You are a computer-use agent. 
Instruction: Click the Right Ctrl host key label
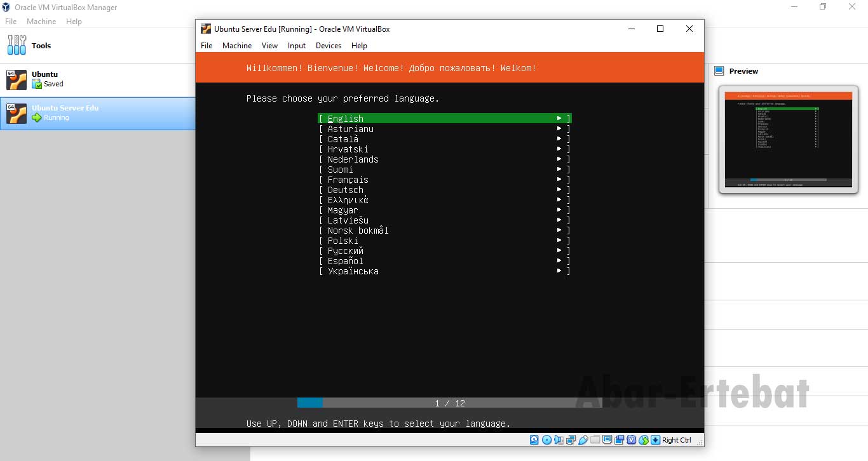(677, 440)
